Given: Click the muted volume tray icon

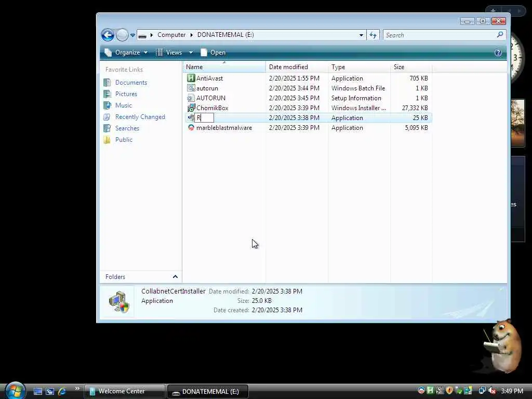Looking at the screenshot, I should [x=492, y=391].
